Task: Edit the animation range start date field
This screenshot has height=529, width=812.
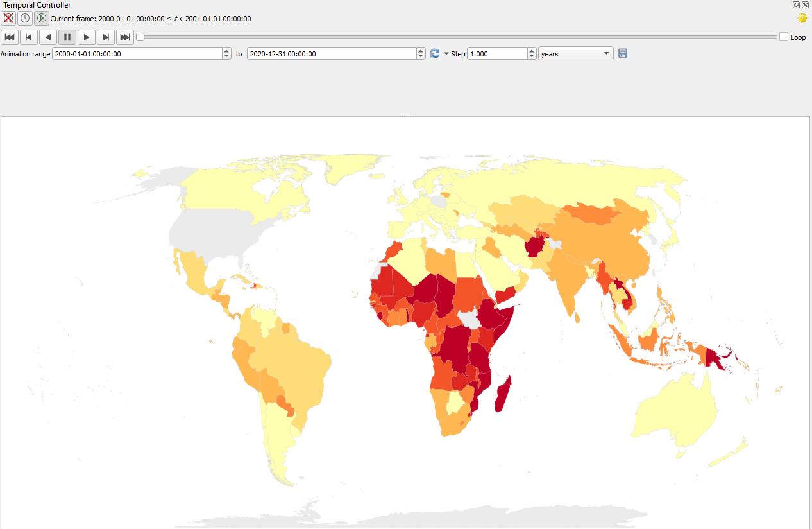Action: 135,53
